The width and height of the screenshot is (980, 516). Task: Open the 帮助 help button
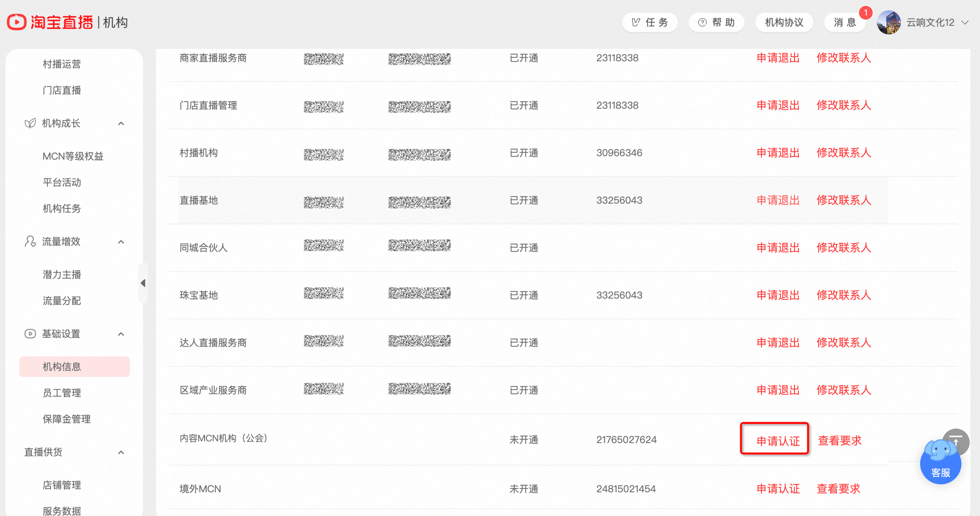[716, 23]
